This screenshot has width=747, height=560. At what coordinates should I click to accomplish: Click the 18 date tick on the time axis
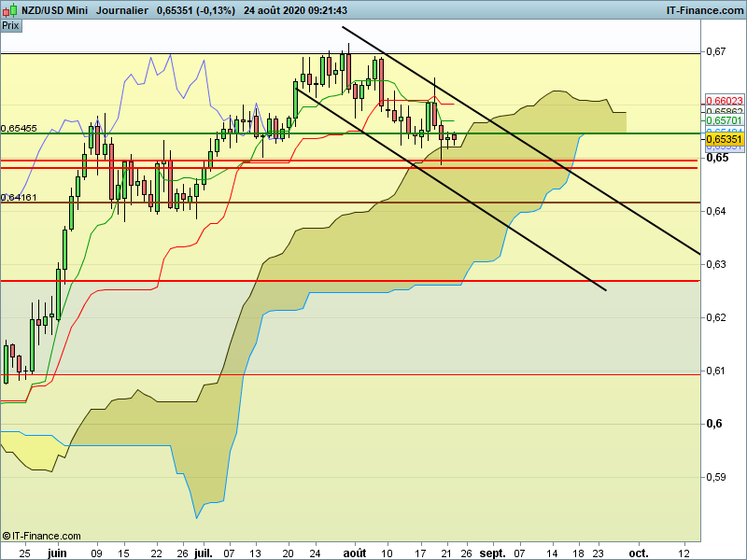578,553
